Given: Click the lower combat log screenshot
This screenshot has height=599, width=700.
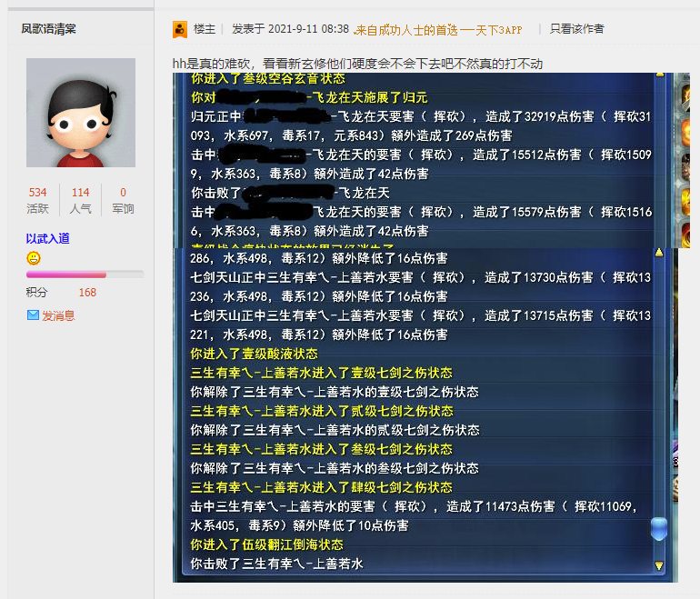Looking at the screenshot, I should tap(425, 415).
